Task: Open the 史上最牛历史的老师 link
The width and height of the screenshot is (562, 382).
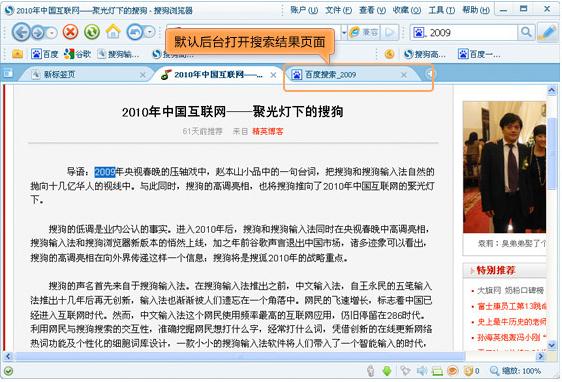Action: (512, 321)
